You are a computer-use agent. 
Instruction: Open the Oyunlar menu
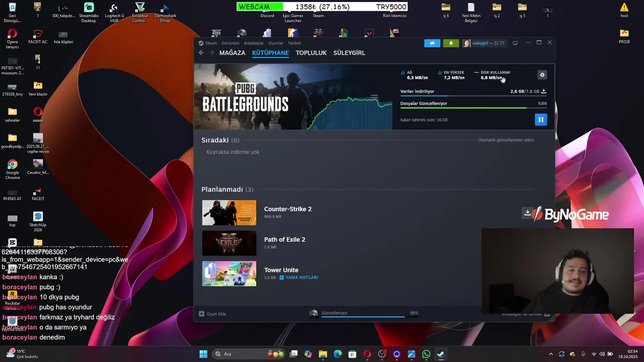point(276,43)
